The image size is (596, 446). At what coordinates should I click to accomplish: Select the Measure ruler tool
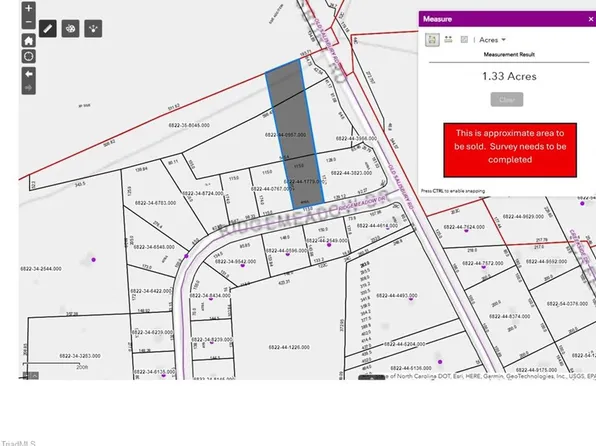pos(48,29)
